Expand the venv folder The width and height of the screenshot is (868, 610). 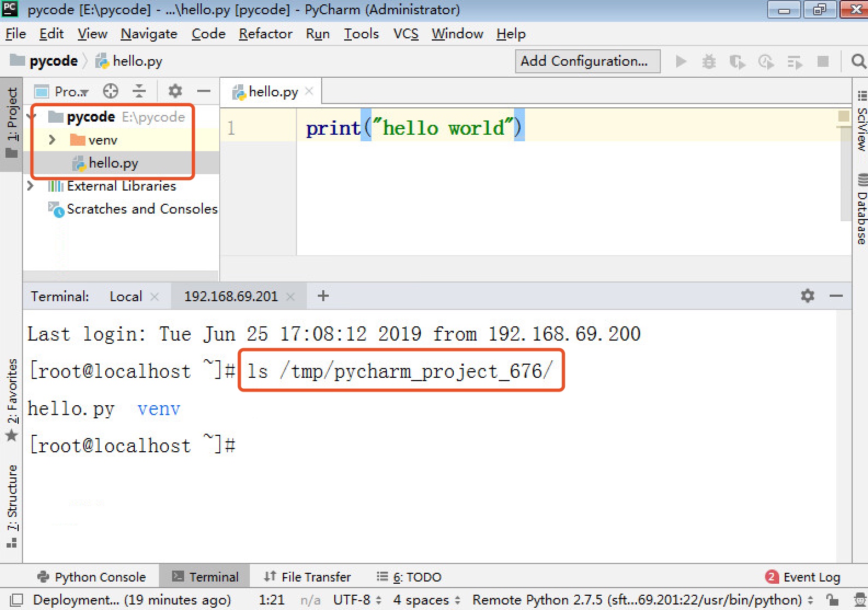click(52, 140)
